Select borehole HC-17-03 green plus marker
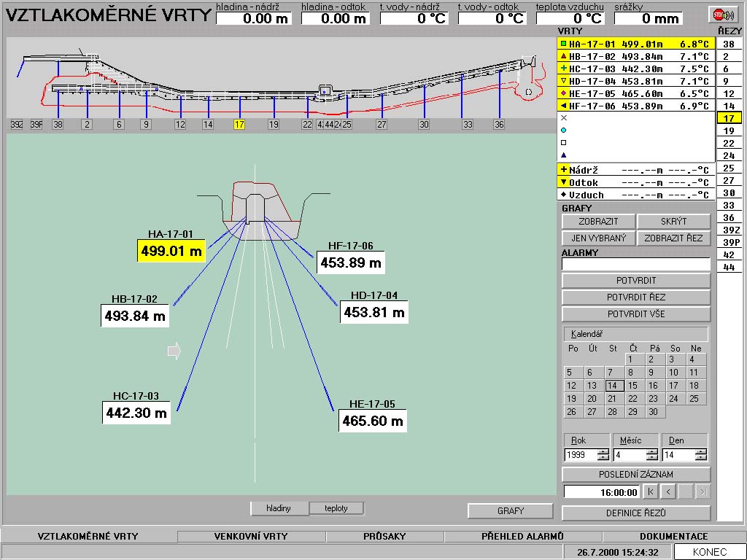 coord(563,69)
